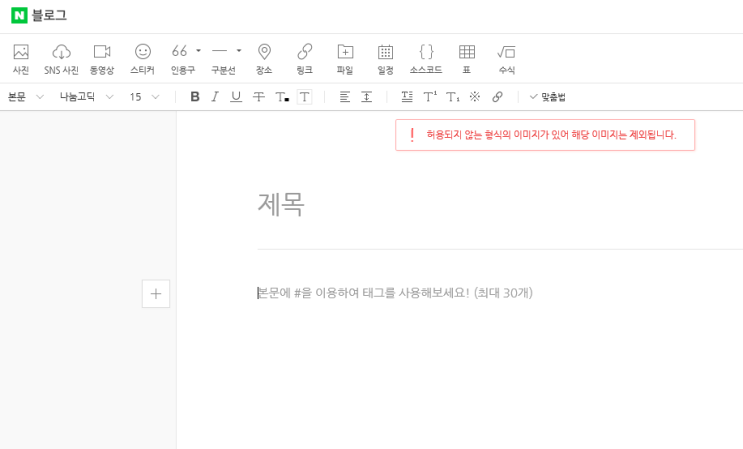Open the special characters tool
The height and width of the screenshot is (449, 743).
pos(475,97)
